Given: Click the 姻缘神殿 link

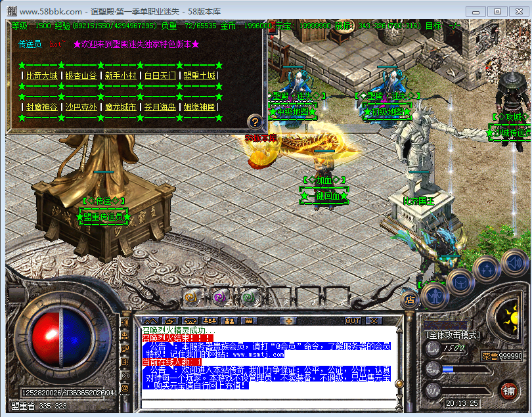Looking at the screenshot, I should [x=199, y=107].
